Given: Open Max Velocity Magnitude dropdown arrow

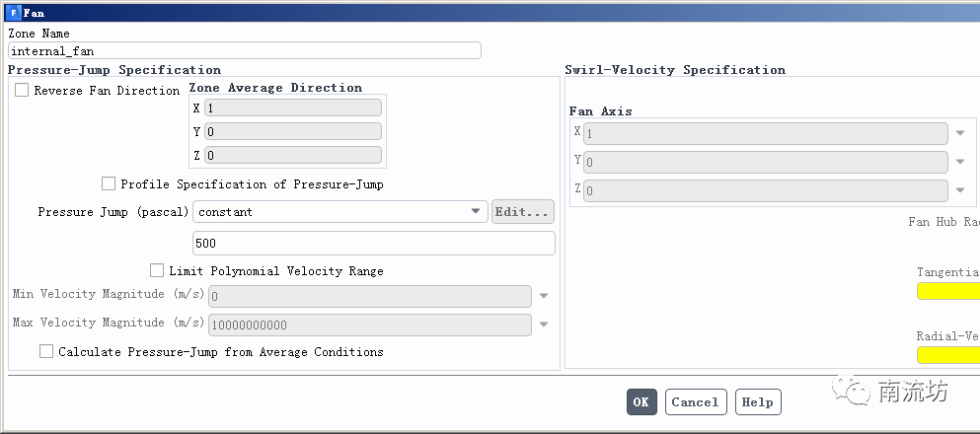Looking at the screenshot, I should (x=543, y=325).
